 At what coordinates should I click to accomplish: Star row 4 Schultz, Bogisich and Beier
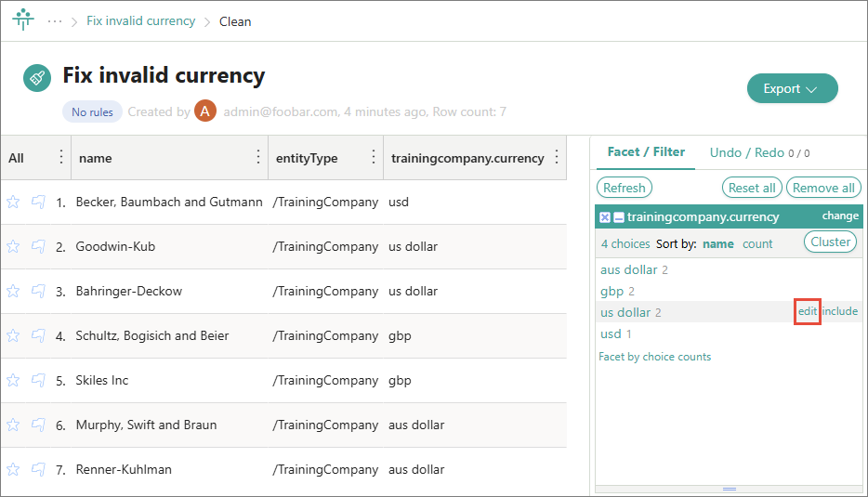(x=13, y=336)
